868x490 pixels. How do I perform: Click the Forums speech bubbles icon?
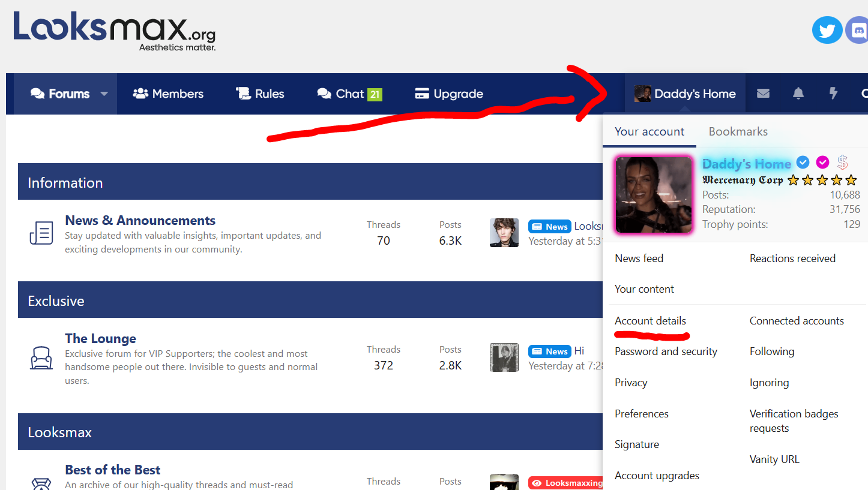point(38,94)
